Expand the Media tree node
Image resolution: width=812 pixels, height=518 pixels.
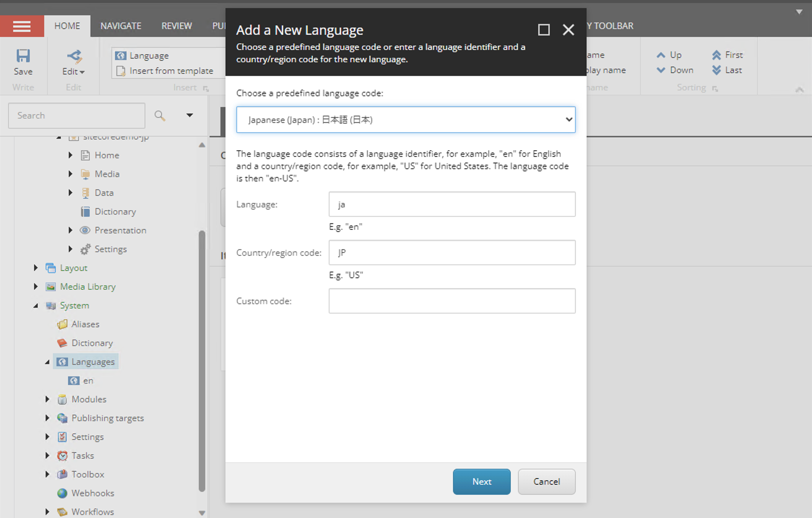point(70,174)
